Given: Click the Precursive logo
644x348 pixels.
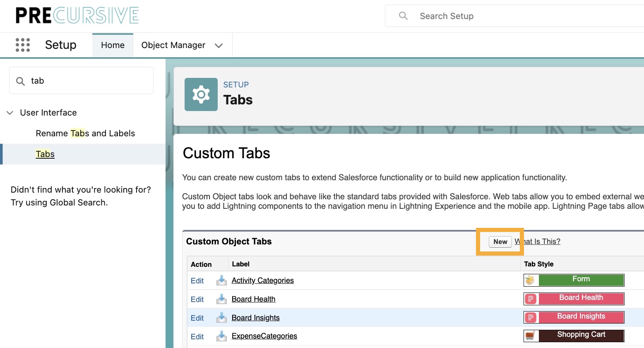Looking at the screenshot, I should [x=77, y=16].
